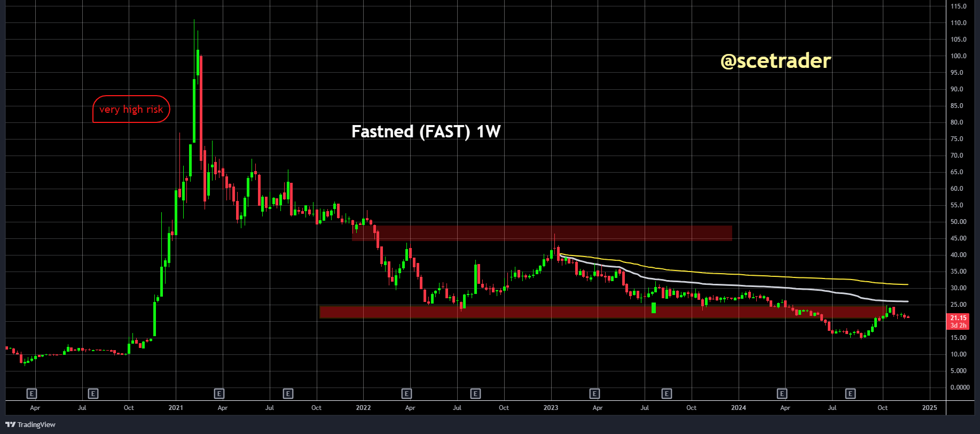Click the earnings E marker near April 2020
The image size is (980, 434).
pos(32,394)
